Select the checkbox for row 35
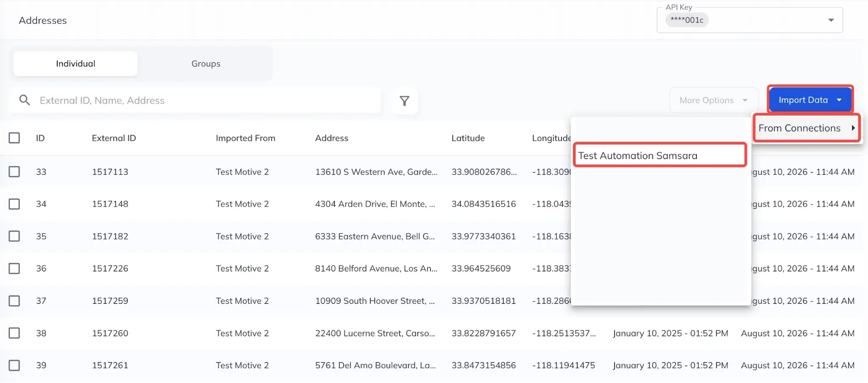Image resolution: width=868 pixels, height=383 pixels. pos(14,236)
